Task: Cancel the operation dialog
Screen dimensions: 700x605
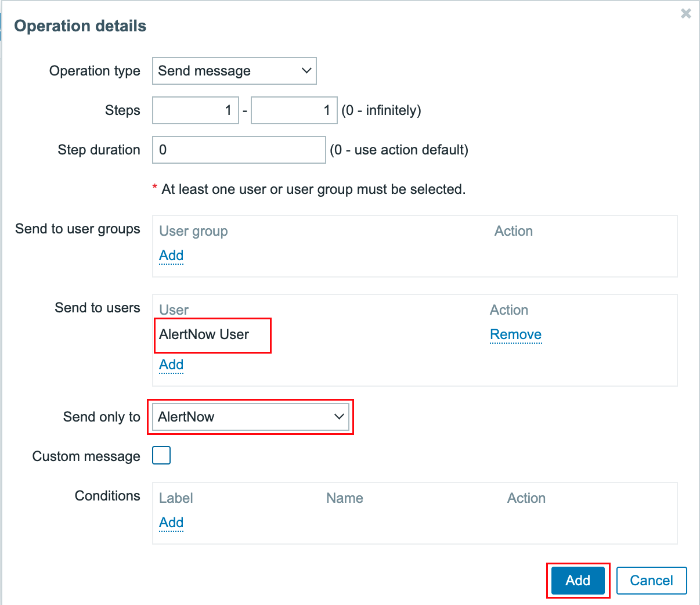Action: click(651, 581)
